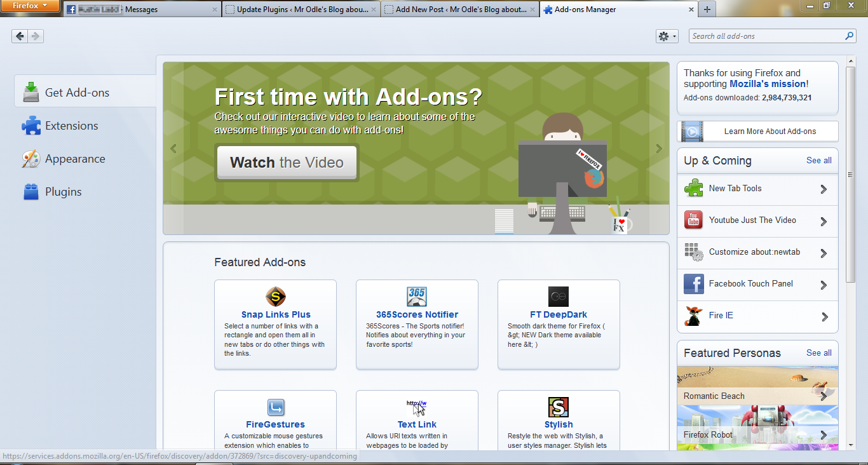868x465 pixels.
Task: Click the Watch the Video button
Action: 287,163
